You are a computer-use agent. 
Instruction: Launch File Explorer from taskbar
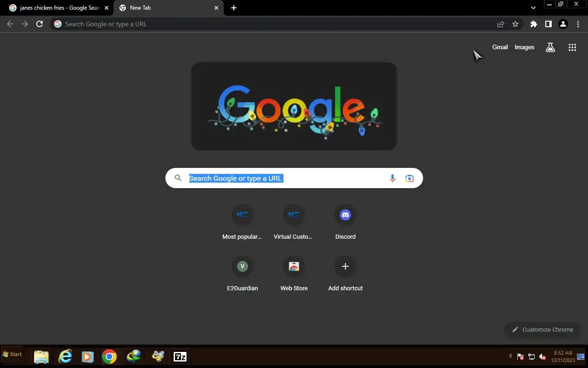[x=41, y=356]
